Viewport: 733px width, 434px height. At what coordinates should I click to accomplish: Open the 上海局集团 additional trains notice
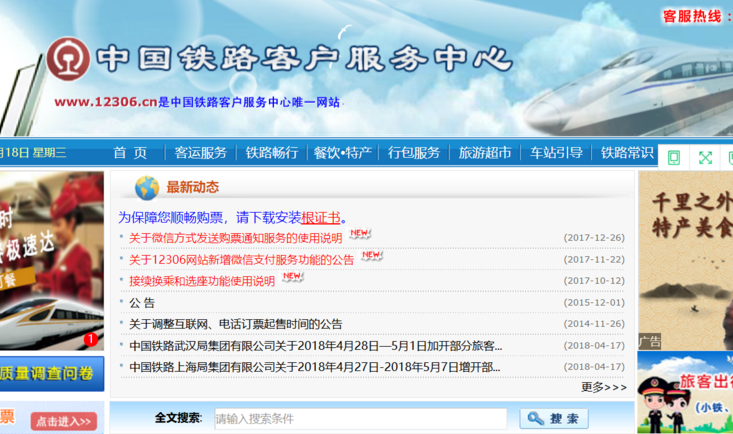315,367
